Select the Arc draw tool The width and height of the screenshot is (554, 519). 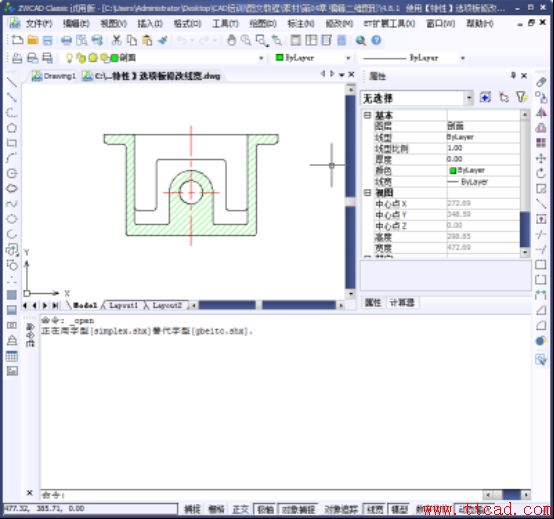tap(12, 158)
